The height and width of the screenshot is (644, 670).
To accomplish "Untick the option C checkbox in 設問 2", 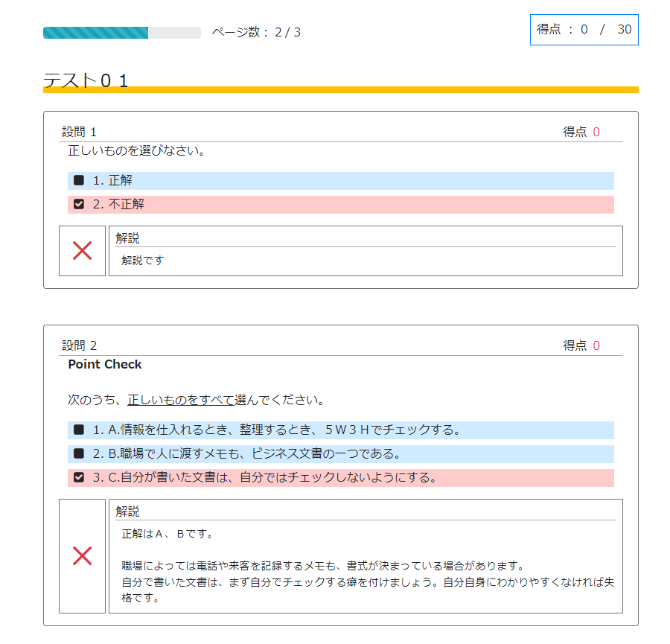I will click(79, 477).
